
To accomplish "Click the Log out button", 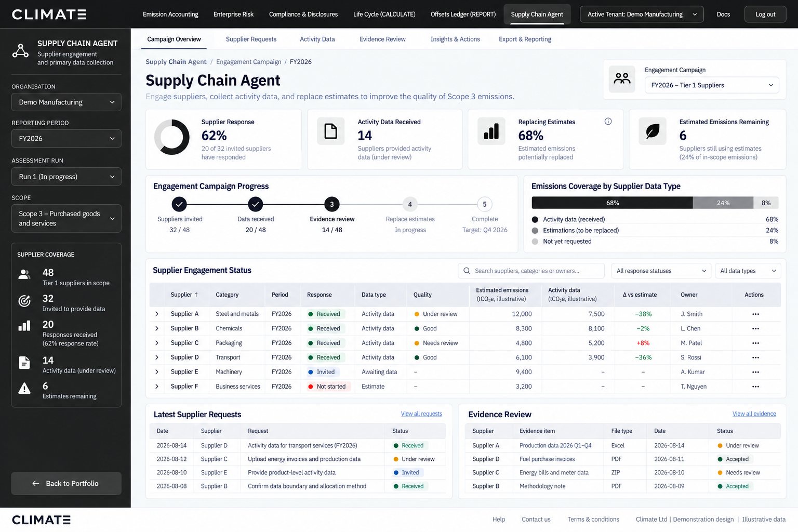I will [x=765, y=14].
